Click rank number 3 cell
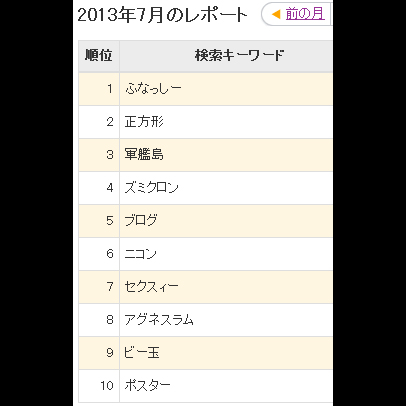The image size is (406, 406). click(99, 155)
